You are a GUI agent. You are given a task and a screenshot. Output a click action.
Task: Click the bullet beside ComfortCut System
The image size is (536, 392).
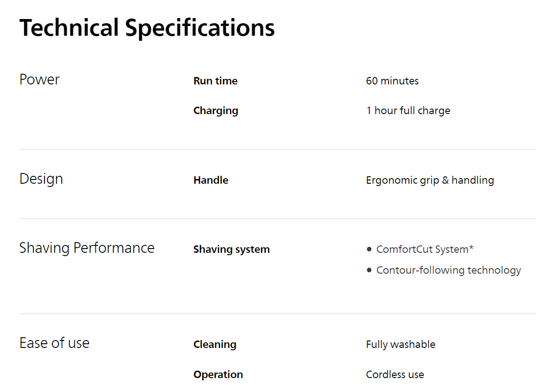[x=369, y=249]
